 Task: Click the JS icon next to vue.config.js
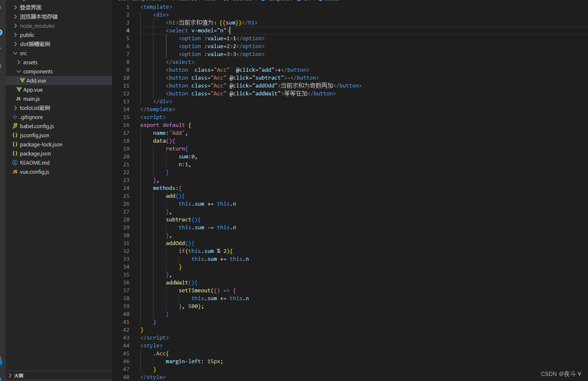coord(15,172)
